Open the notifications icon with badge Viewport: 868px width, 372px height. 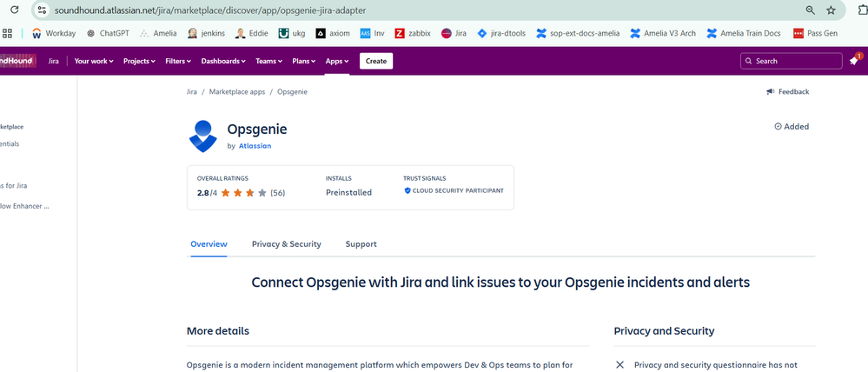(855, 60)
